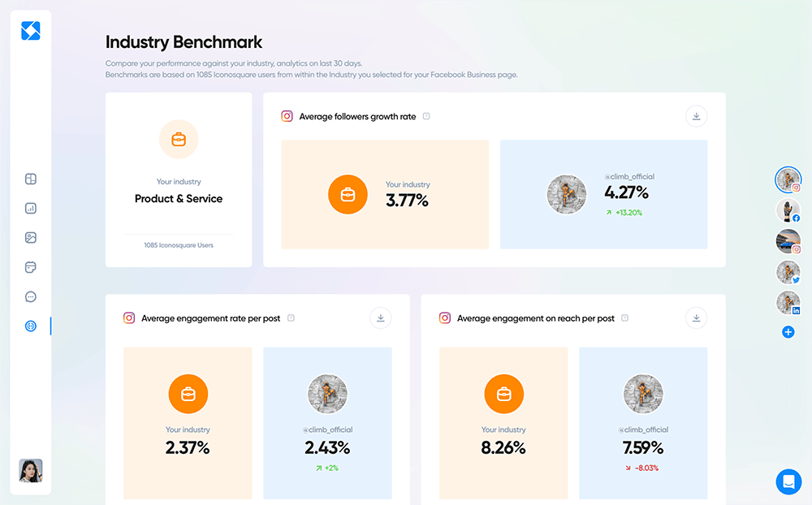Screen dimensions: 812x505
Task: Download the Average followers growth rate data
Action: click(696, 116)
